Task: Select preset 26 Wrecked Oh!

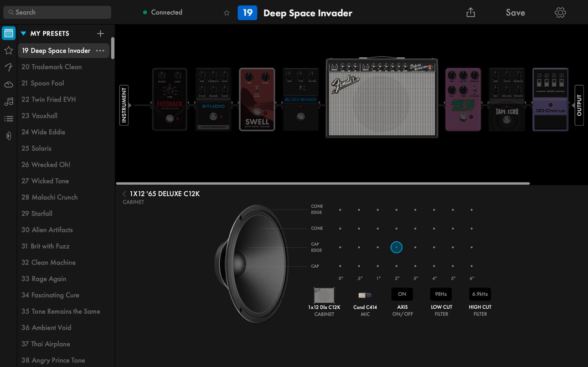Action: 64,165
